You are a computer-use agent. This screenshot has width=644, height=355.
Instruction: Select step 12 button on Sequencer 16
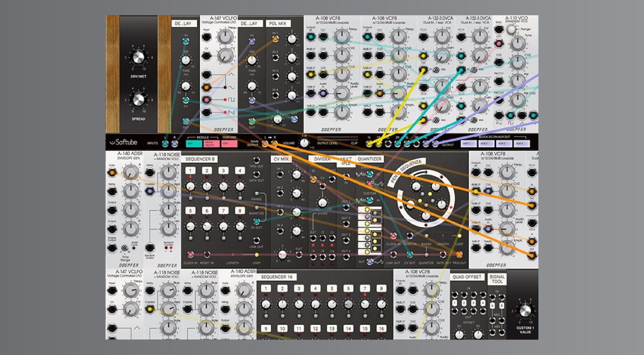(315, 329)
